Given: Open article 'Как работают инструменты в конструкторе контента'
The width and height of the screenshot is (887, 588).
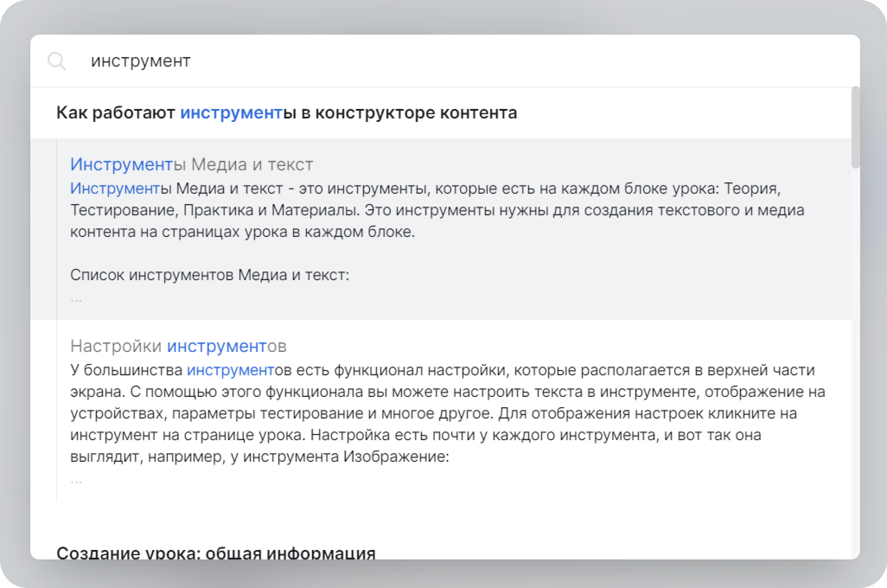Looking at the screenshot, I should tap(287, 113).
